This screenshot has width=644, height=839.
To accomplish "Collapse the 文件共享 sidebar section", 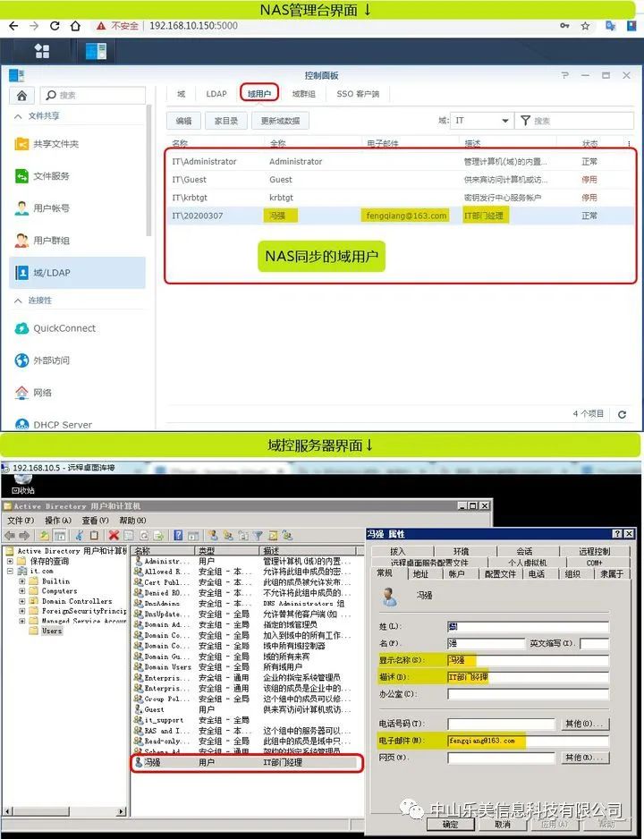I will [18, 116].
